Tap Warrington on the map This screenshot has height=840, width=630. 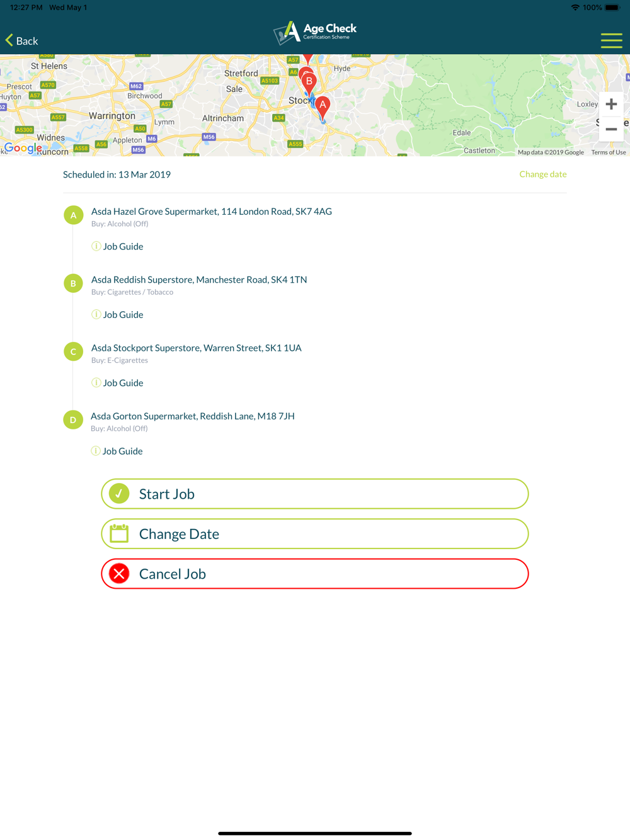coord(112,116)
